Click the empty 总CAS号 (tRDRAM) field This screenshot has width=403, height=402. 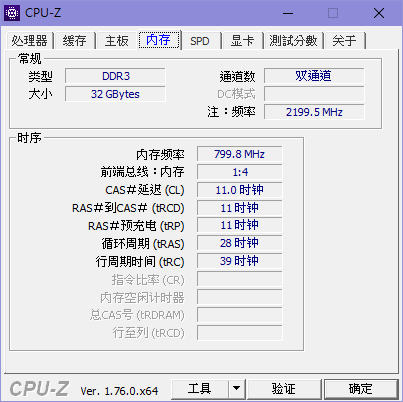click(x=239, y=315)
